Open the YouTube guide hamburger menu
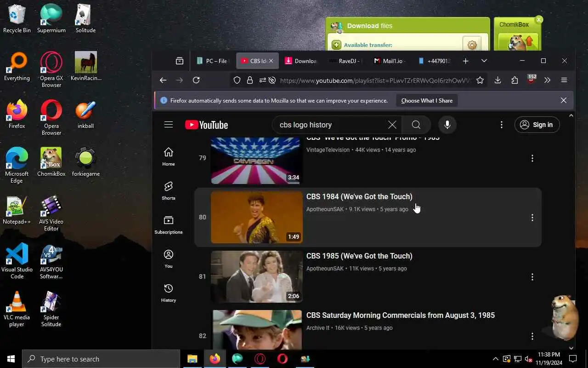 [x=169, y=125]
